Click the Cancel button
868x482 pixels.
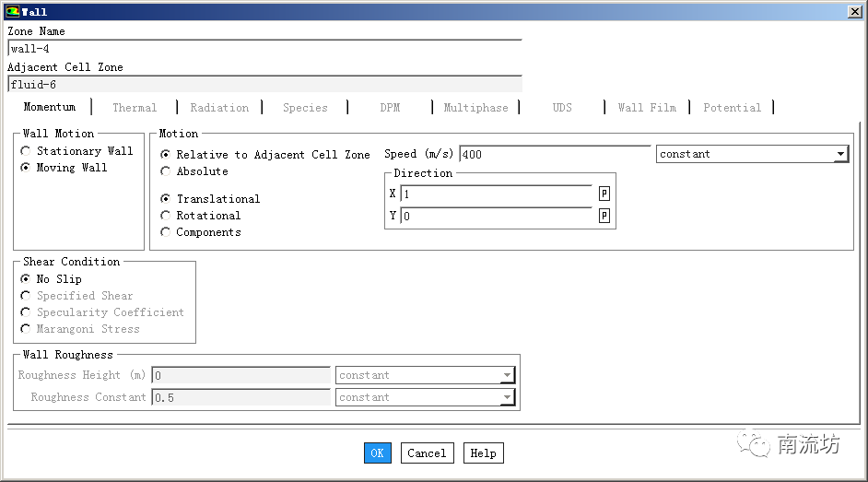tap(427, 453)
